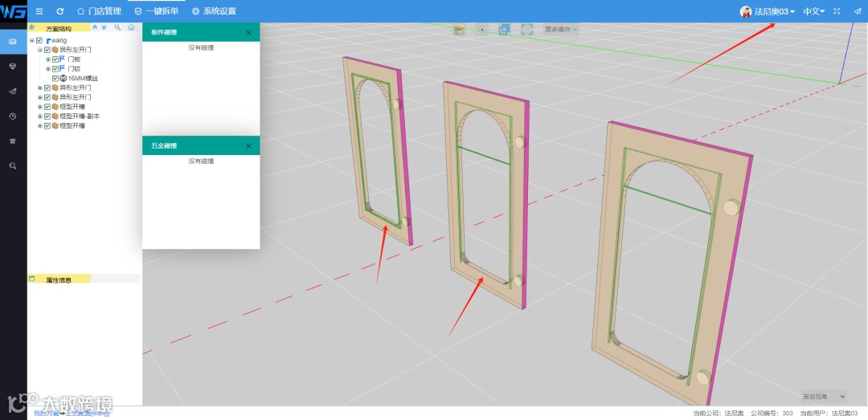The image size is (868, 420).
Task: Select the 框型开槽-副本 tree label
Action: [80, 116]
